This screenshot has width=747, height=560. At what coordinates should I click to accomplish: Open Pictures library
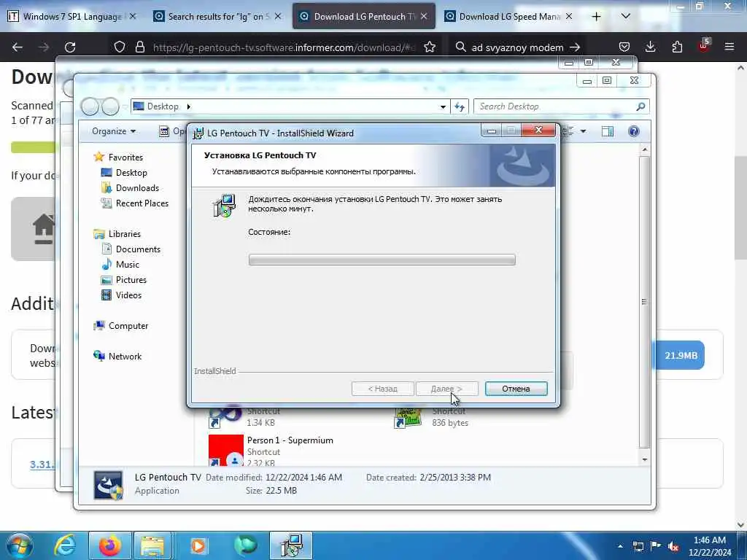pos(124,279)
